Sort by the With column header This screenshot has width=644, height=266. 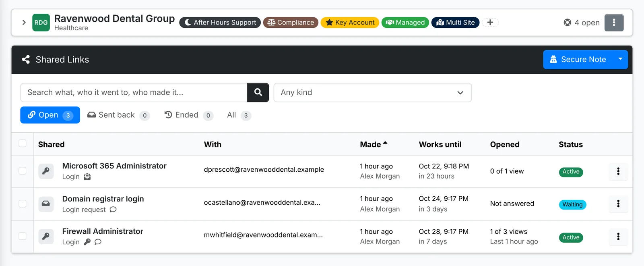213,144
